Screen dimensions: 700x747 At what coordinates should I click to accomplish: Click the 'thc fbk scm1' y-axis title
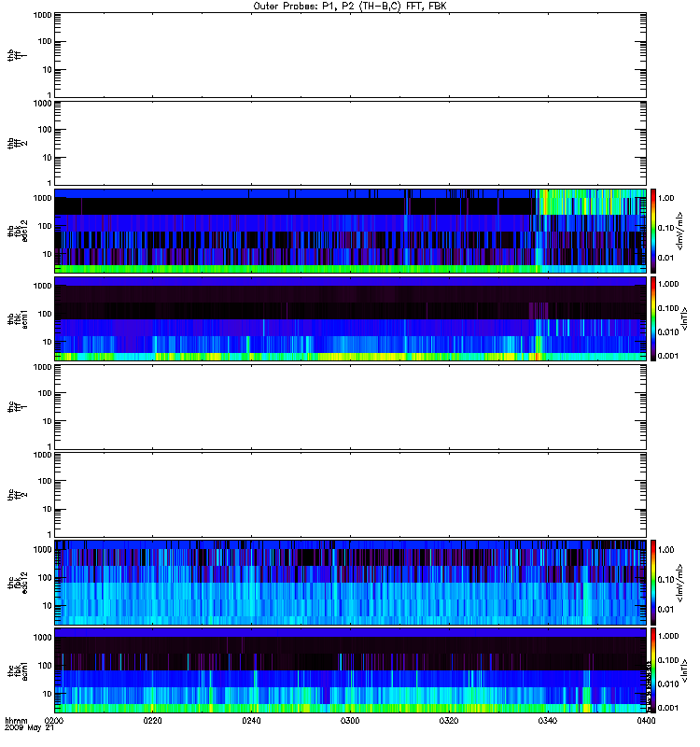click(17, 670)
